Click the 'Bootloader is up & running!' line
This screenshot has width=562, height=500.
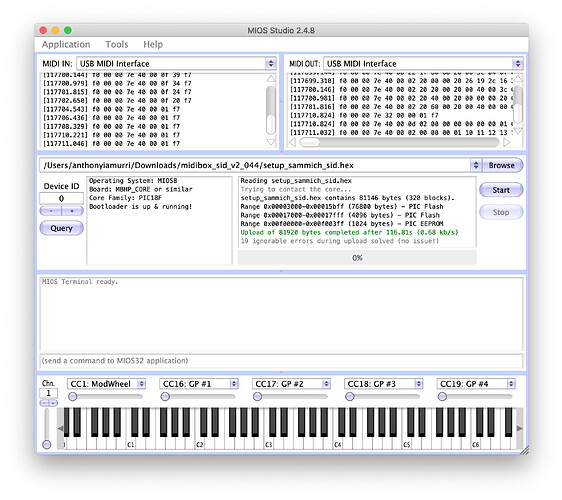click(140, 207)
